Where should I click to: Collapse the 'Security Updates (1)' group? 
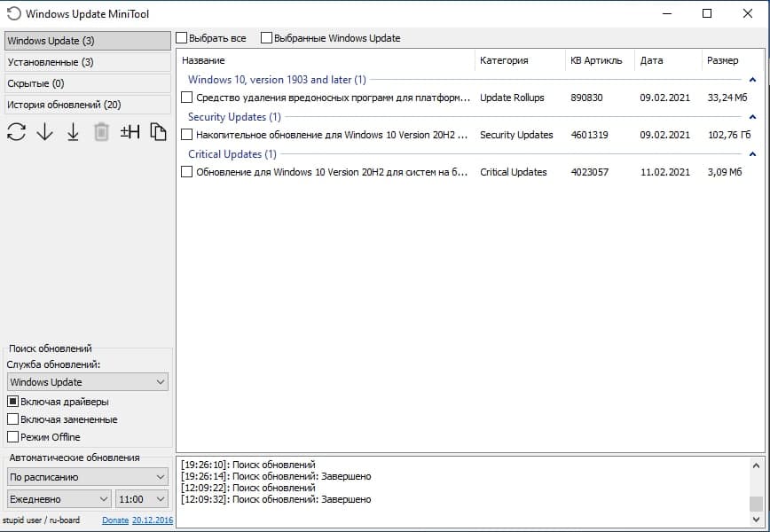pyautogui.click(x=752, y=117)
